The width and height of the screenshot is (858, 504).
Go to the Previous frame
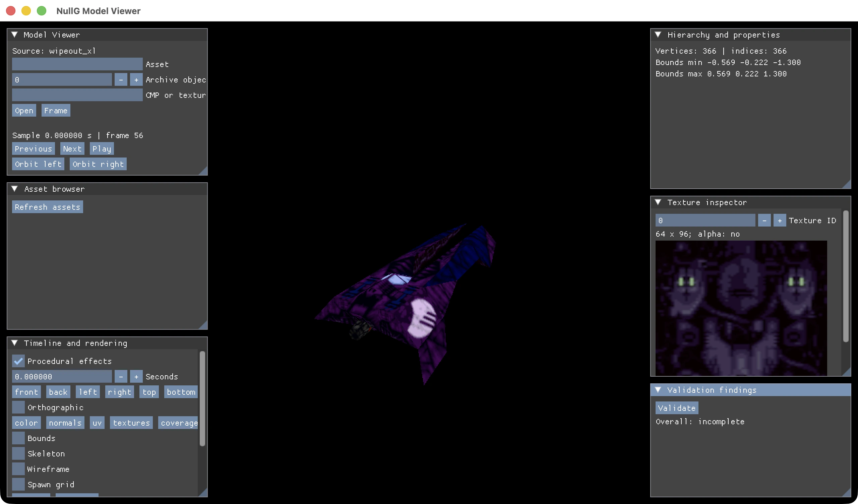34,148
